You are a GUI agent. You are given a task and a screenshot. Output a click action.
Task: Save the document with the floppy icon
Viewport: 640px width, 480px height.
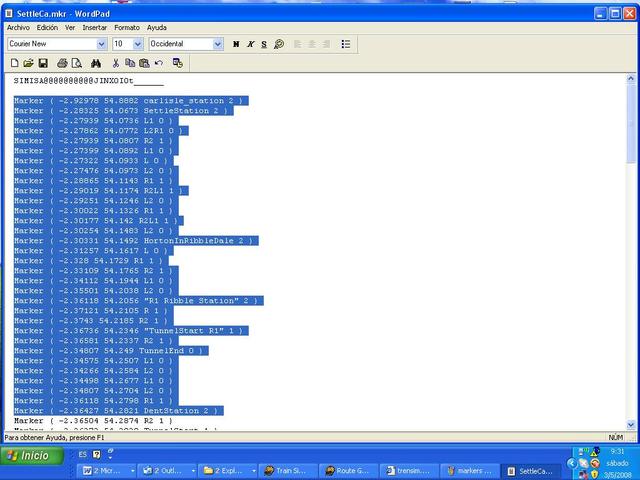coord(42,62)
